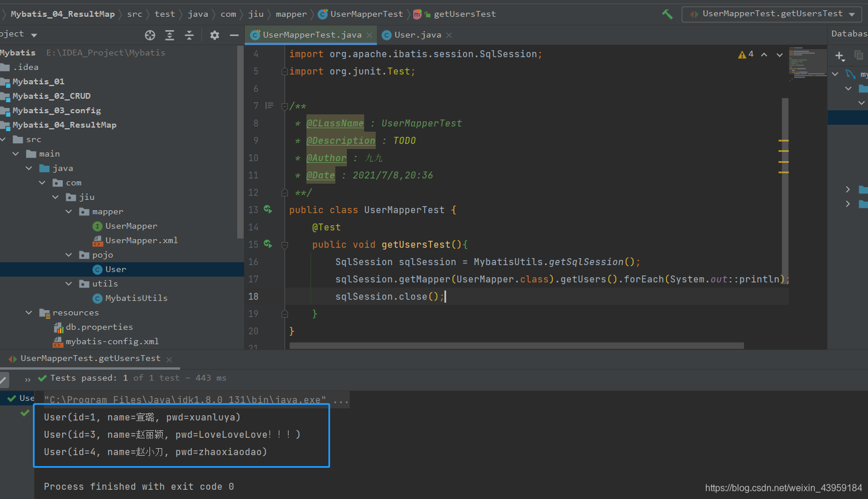Open the run configuration dropdown UserMapperTest.getUsersTest
The width and height of the screenshot is (868, 499).
pyautogui.click(x=772, y=14)
